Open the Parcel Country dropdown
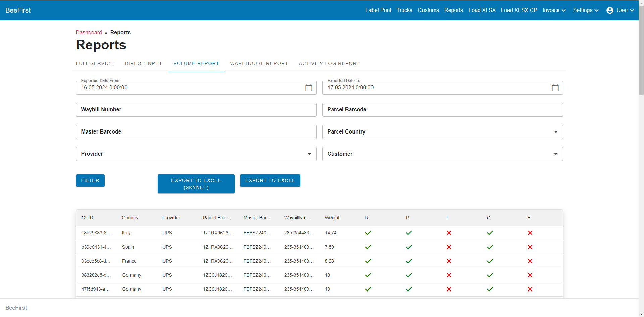644x317 pixels. pyautogui.click(x=442, y=132)
